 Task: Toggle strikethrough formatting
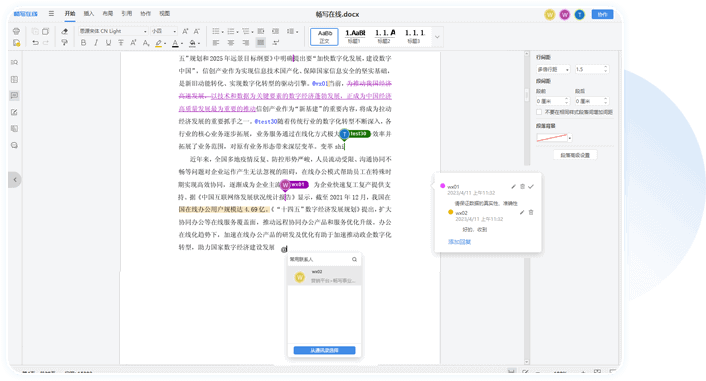click(x=121, y=43)
